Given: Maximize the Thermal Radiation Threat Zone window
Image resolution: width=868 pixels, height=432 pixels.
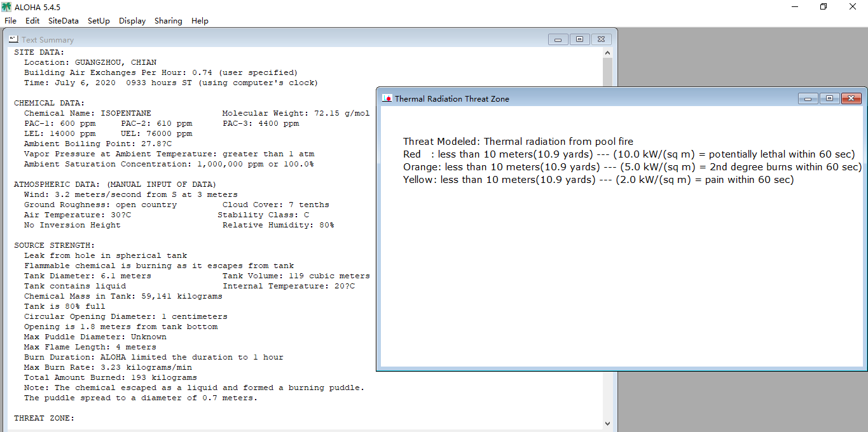Looking at the screenshot, I should tap(829, 98).
